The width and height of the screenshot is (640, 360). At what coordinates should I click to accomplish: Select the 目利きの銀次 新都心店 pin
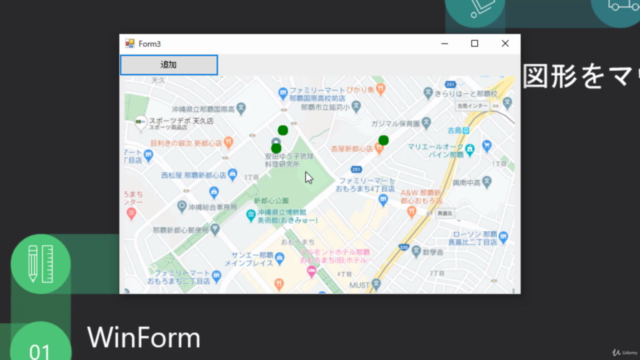(x=229, y=142)
